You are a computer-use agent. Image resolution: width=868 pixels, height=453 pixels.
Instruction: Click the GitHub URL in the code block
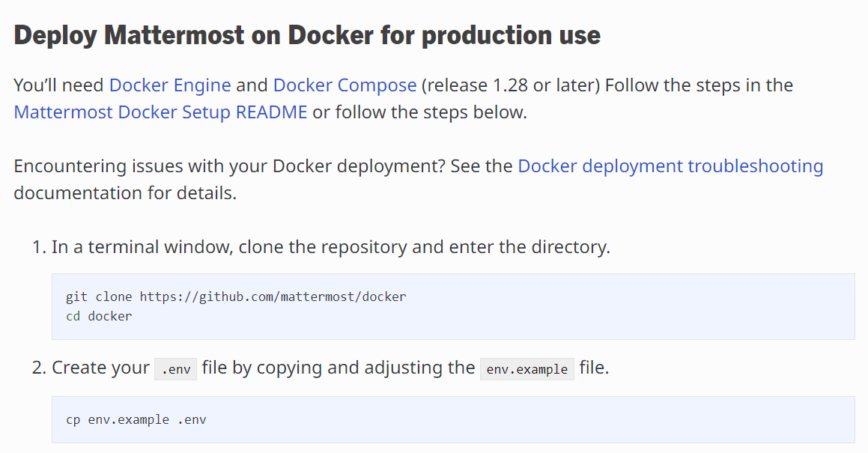273,297
